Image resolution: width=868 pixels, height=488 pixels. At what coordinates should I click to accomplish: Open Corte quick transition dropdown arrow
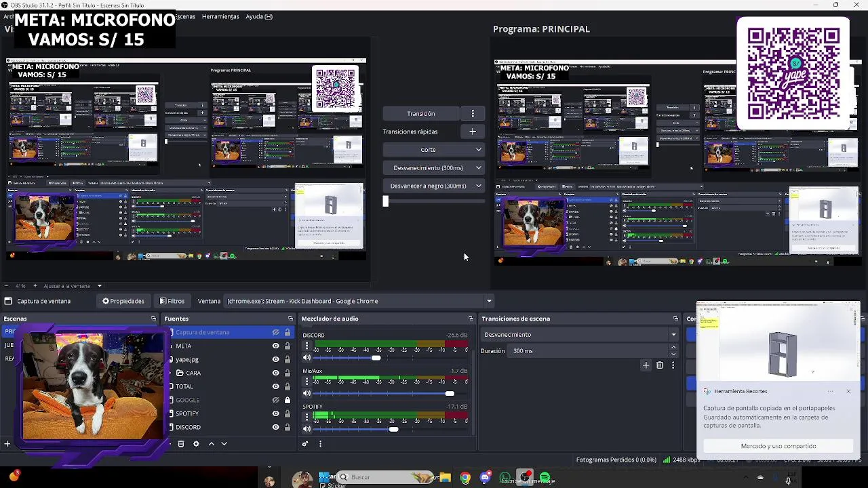pos(478,150)
